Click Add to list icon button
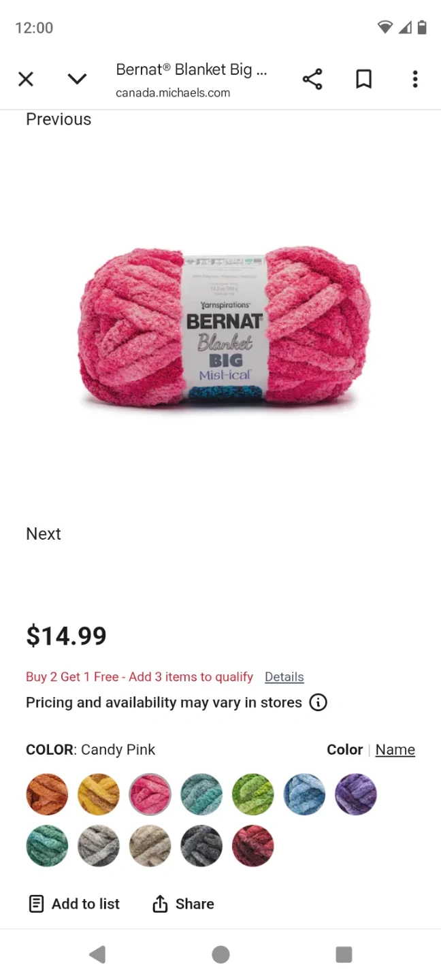 (x=73, y=904)
